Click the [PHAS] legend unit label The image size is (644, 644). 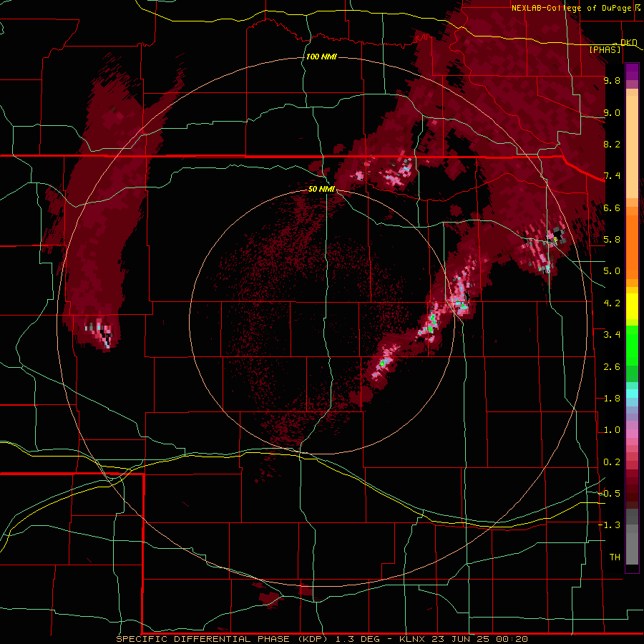(605, 49)
